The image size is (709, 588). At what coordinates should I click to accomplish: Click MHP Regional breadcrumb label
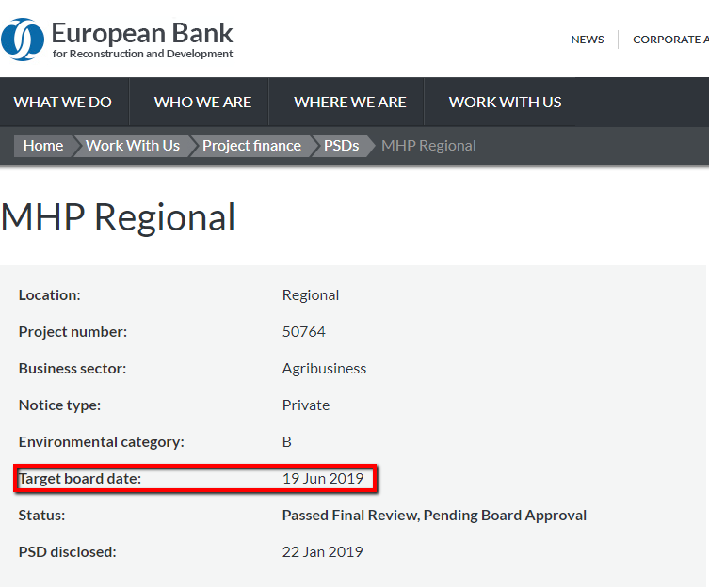[x=428, y=146]
